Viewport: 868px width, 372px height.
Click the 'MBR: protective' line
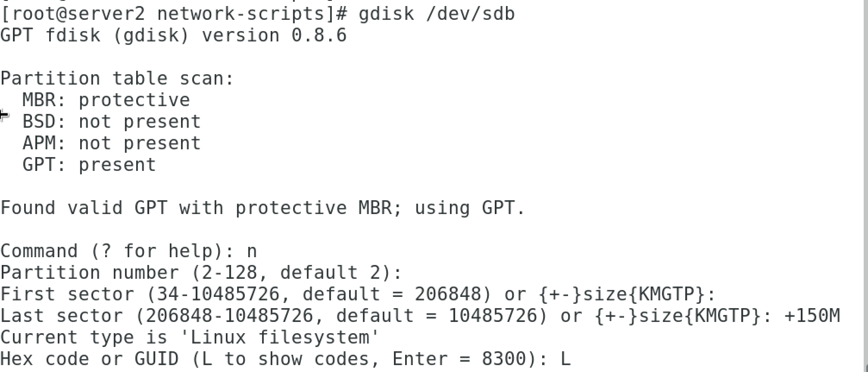point(106,100)
